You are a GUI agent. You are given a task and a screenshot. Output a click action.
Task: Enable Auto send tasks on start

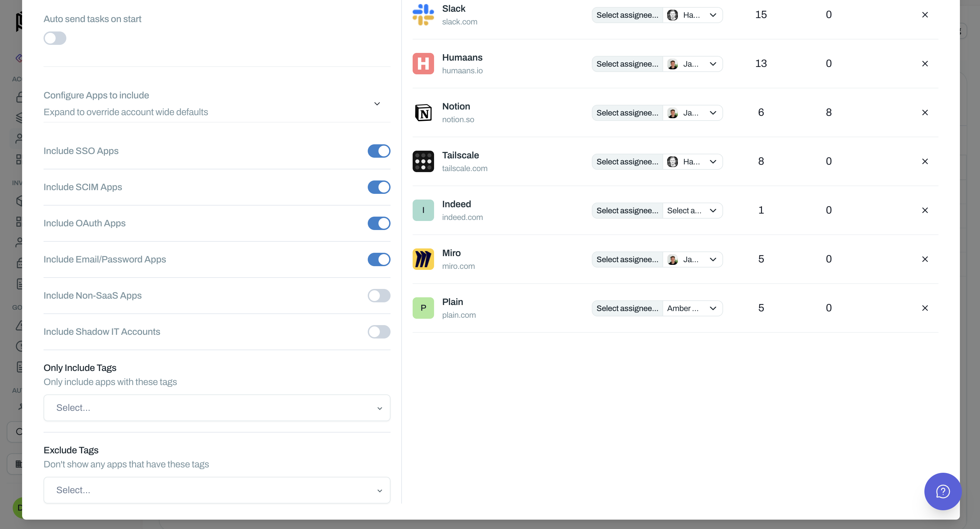pos(55,38)
